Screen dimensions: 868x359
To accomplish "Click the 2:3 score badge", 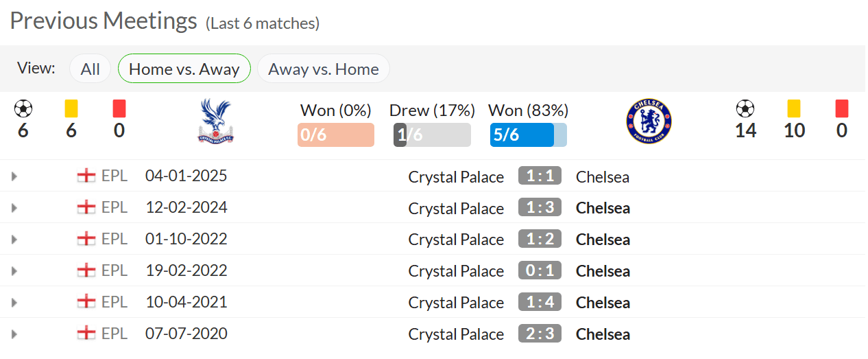I will coord(540,334).
